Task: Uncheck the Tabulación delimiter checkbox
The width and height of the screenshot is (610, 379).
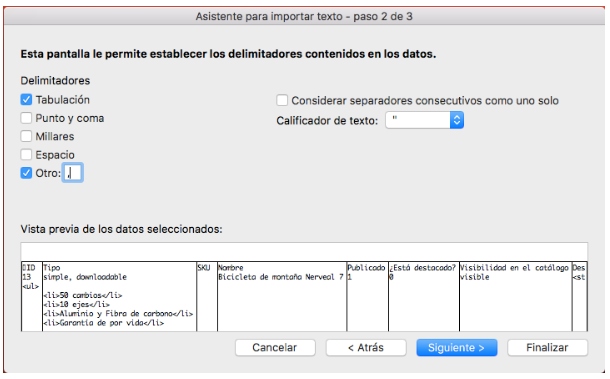Action: pyautogui.click(x=26, y=100)
